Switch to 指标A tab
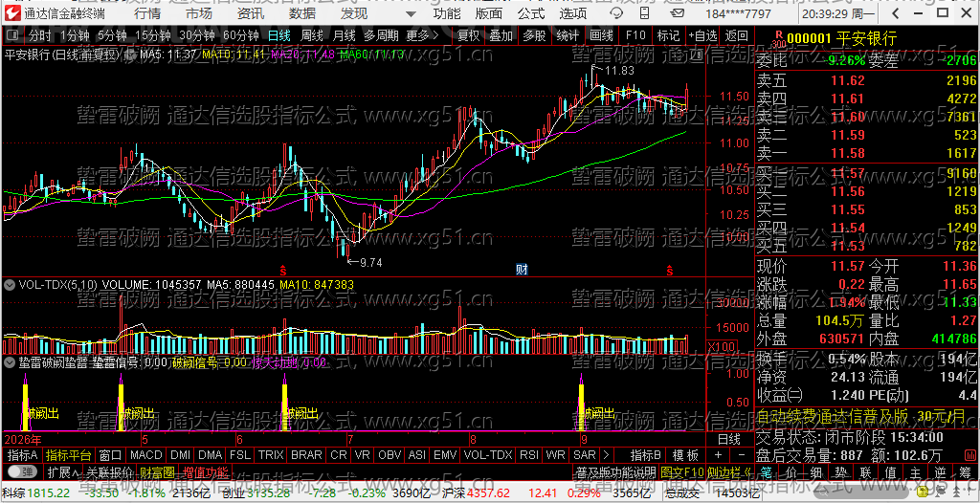 (x=23, y=454)
